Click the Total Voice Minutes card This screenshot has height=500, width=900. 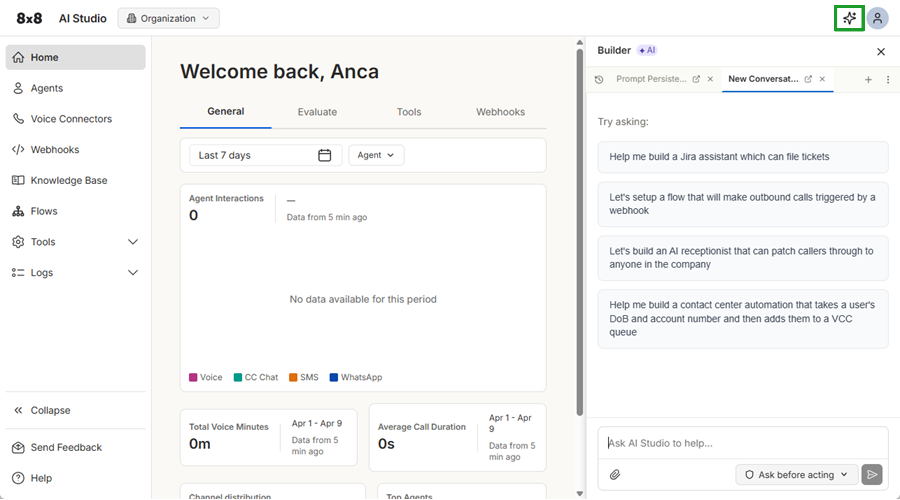click(269, 437)
